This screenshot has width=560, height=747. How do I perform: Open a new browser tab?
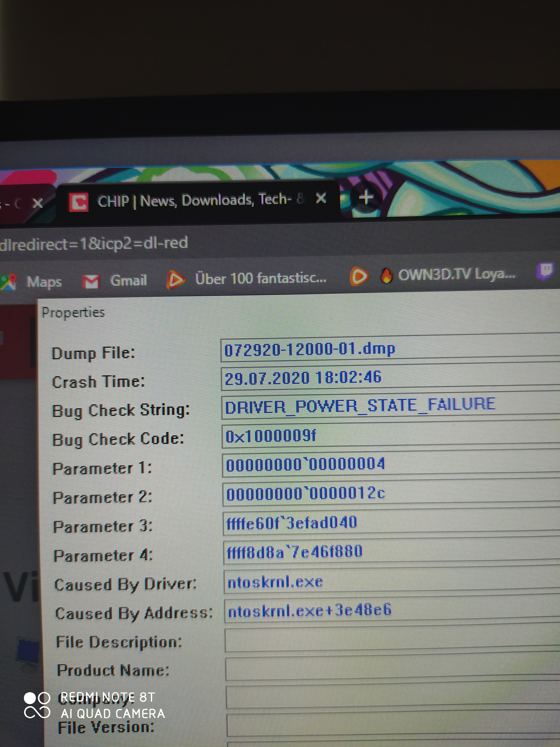point(366,197)
